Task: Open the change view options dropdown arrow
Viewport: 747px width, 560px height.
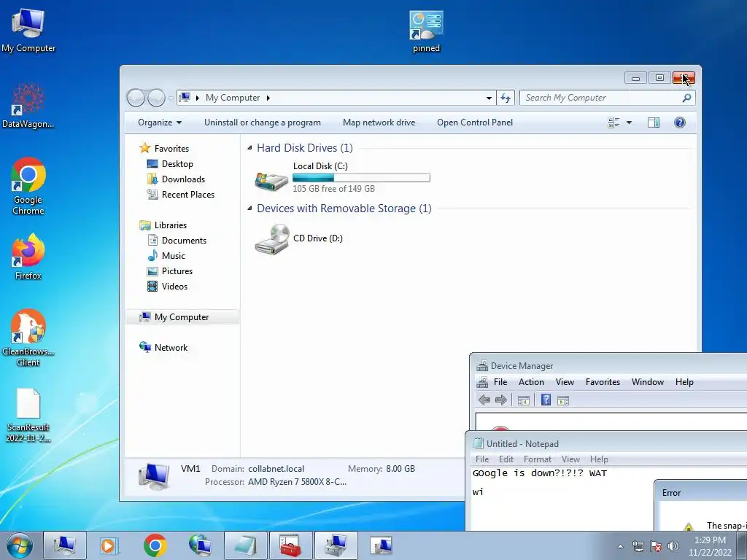Action: [629, 122]
